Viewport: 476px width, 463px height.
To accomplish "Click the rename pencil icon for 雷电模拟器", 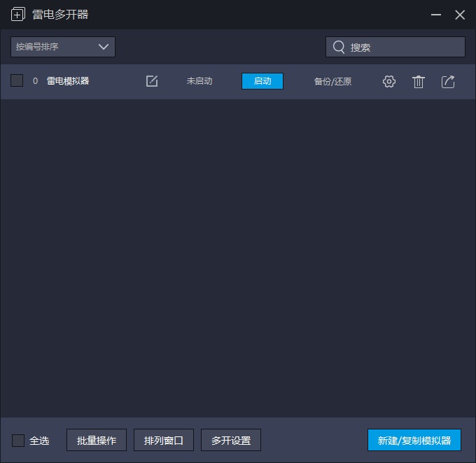I will tap(151, 81).
